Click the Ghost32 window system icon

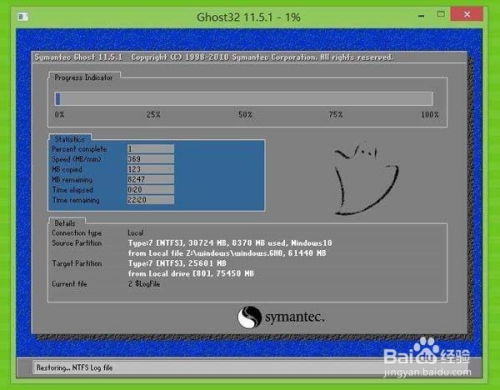click(x=23, y=16)
